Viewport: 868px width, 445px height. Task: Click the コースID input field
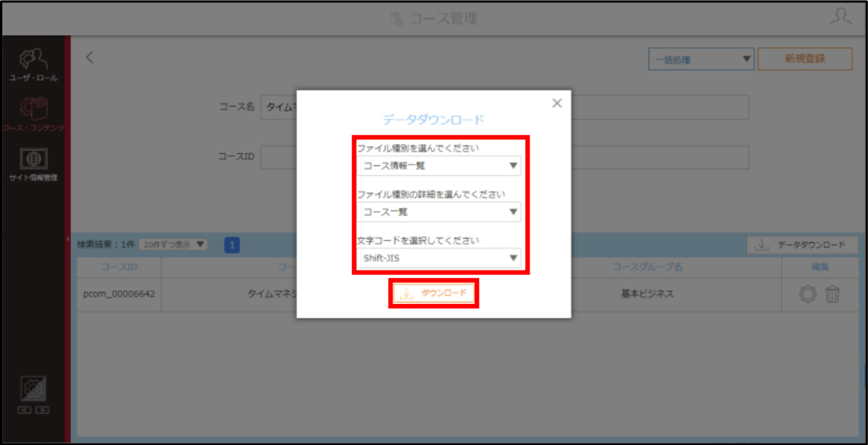[504, 157]
